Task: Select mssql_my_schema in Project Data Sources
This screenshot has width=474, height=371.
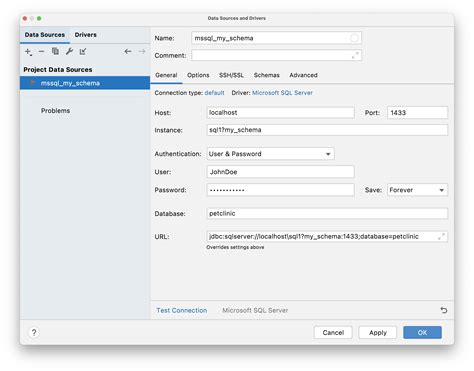Action: pyautogui.click(x=85, y=83)
